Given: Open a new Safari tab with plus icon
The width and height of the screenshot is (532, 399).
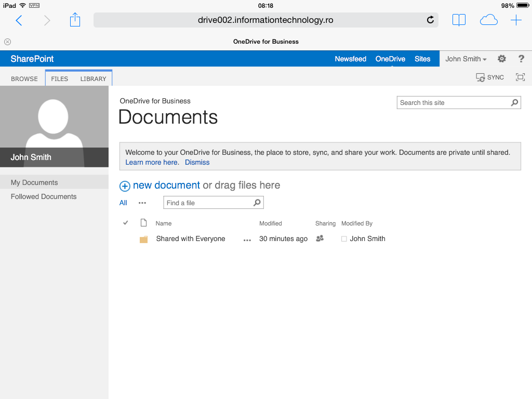Looking at the screenshot, I should [516, 20].
